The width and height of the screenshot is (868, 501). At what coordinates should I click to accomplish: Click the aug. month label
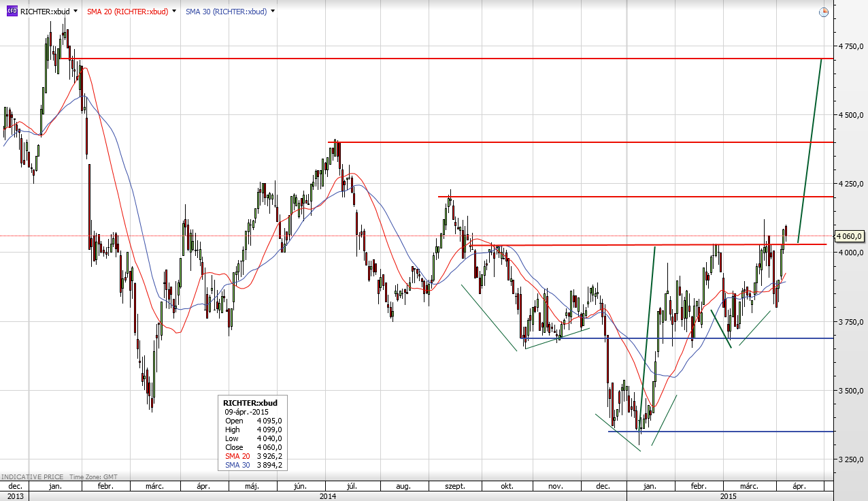(403, 487)
